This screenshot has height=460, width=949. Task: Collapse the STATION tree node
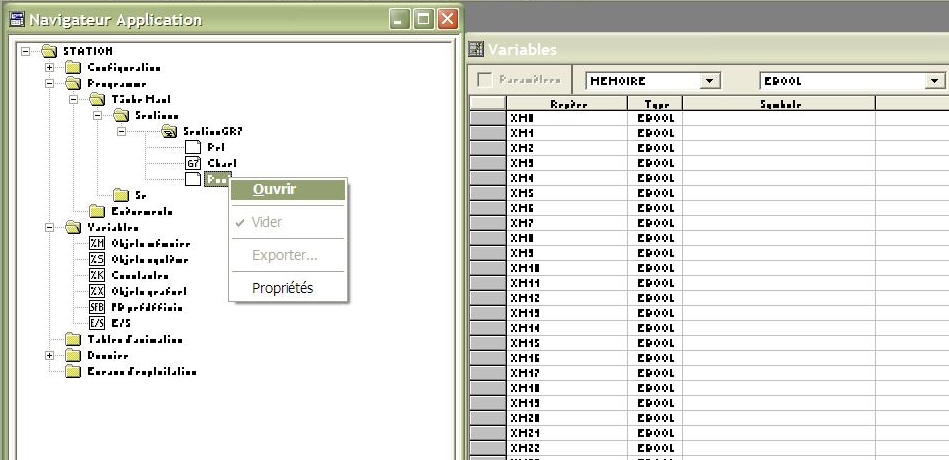pos(25,51)
